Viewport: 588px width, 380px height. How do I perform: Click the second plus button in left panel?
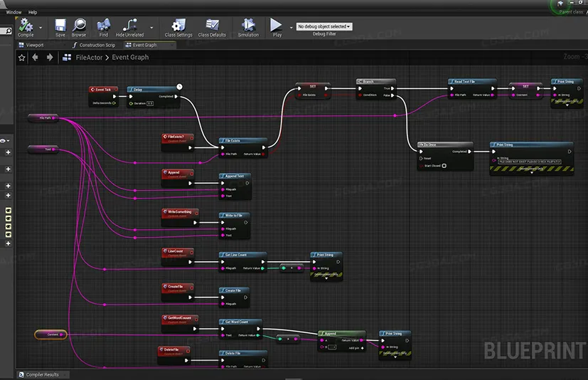pyautogui.click(x=9, y=169)
